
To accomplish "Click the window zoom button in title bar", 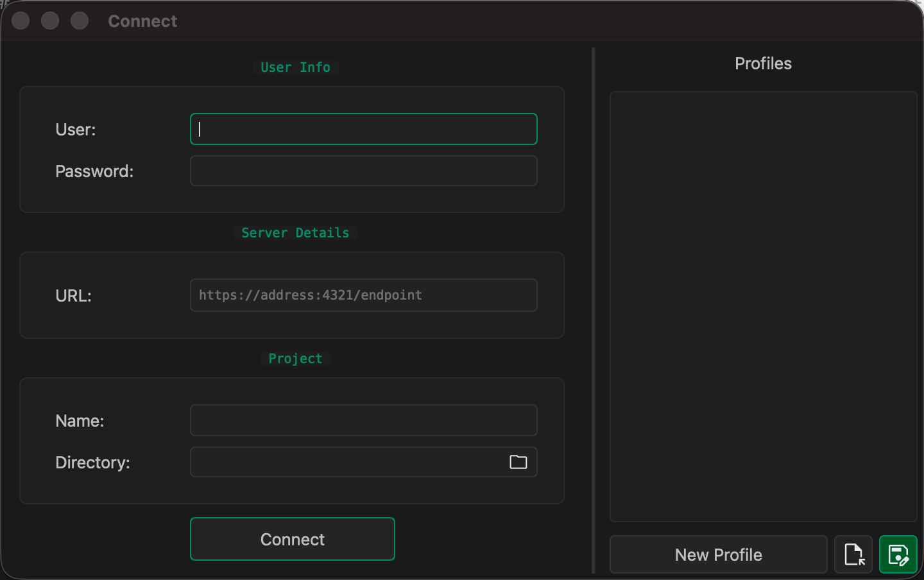I will click(80, 21).
